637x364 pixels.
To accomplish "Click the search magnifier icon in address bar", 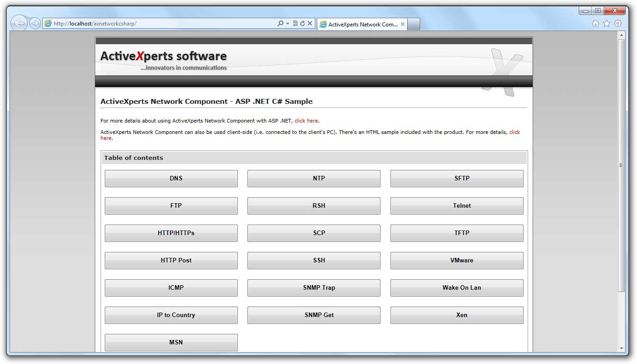I will coord(280,24).
